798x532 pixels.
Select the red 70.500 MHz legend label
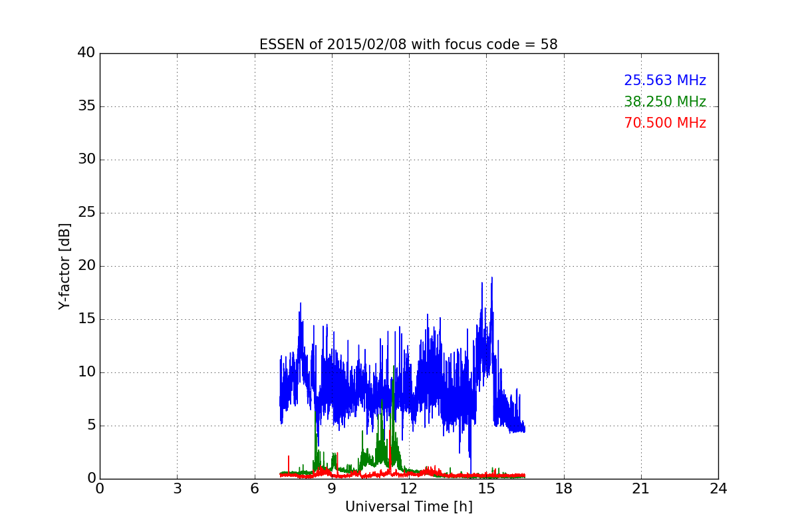(x=665, y=123)
